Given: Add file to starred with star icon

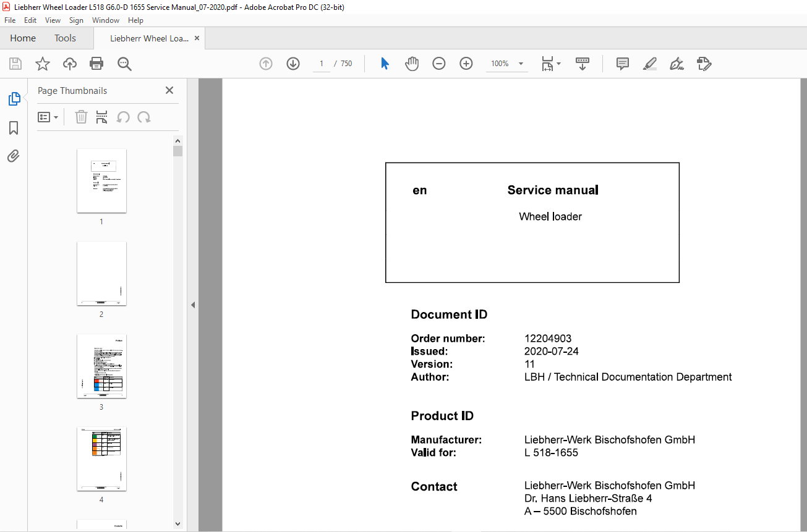Looking at the screenshot, I should [43, 64].
